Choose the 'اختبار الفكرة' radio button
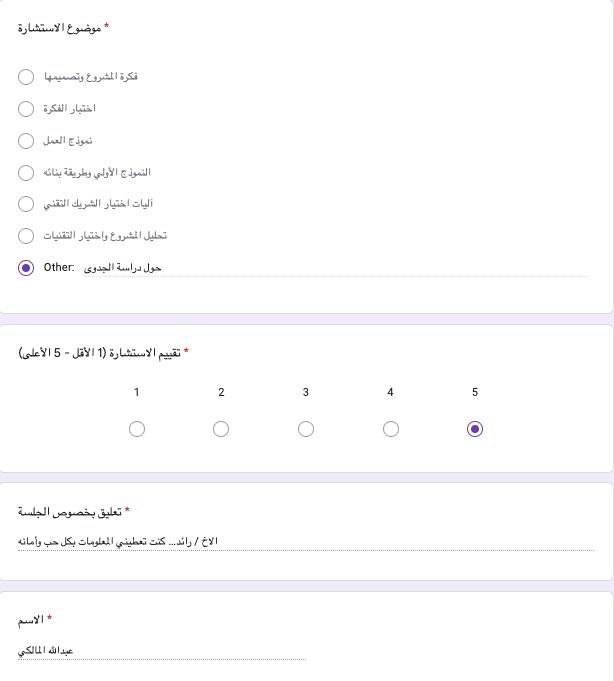Viewport: 614px width, 681px height. [27, 109]
